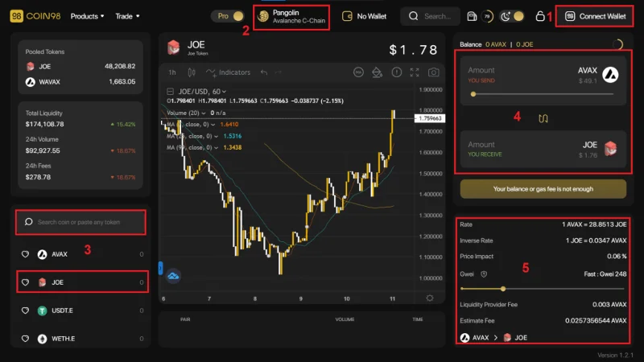Viewport: 644px width, 362px height.
Task: Select USDT.E in the token list
Action: pos(82,311)
